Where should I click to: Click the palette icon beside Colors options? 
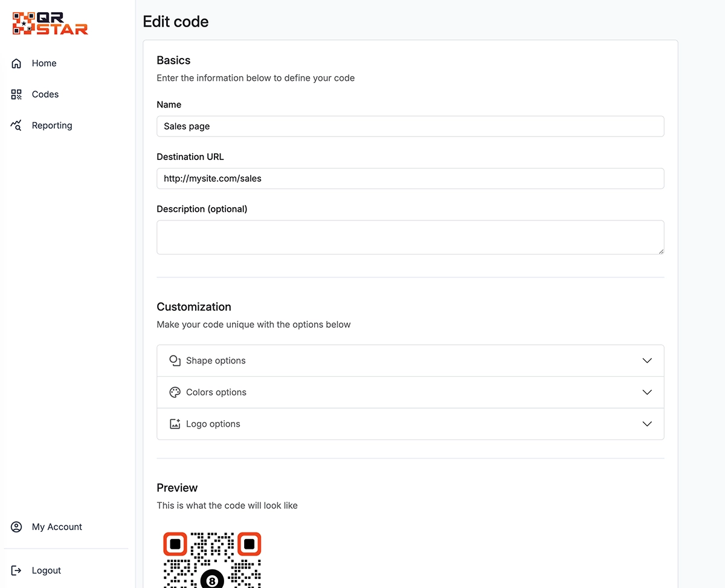(175, 392)
